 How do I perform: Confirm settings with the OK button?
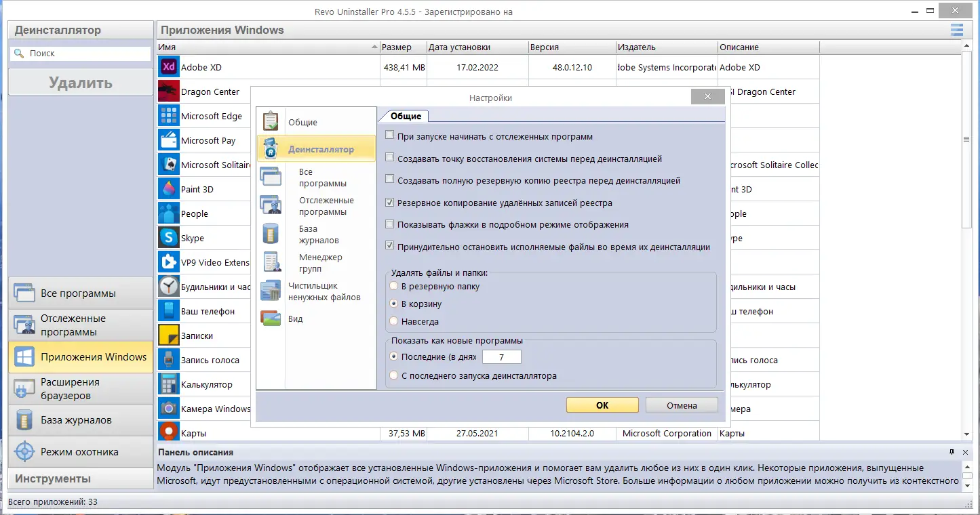[x=602, y=405]
